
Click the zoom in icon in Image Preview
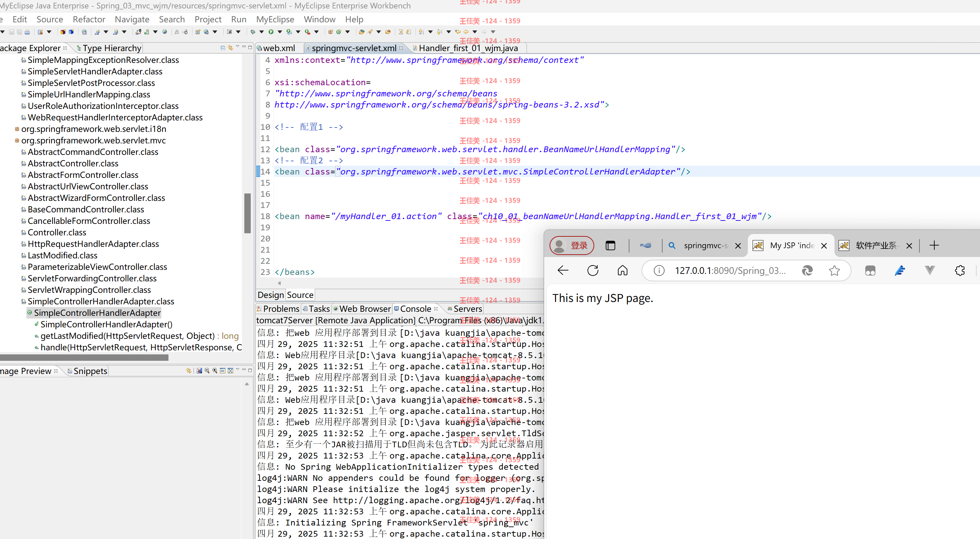tap(215, 371)
